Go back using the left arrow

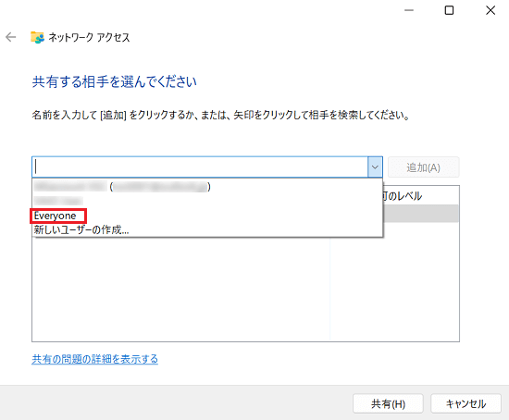click(11, 37)
